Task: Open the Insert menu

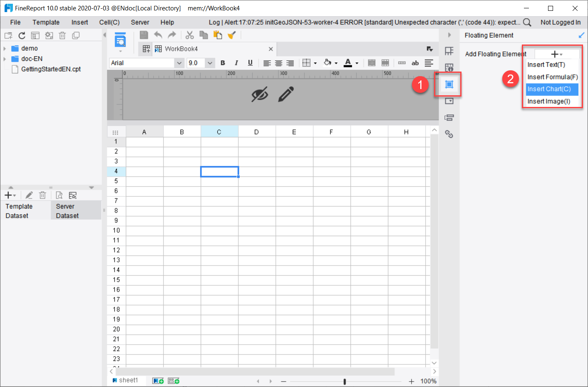Action: 79,22
